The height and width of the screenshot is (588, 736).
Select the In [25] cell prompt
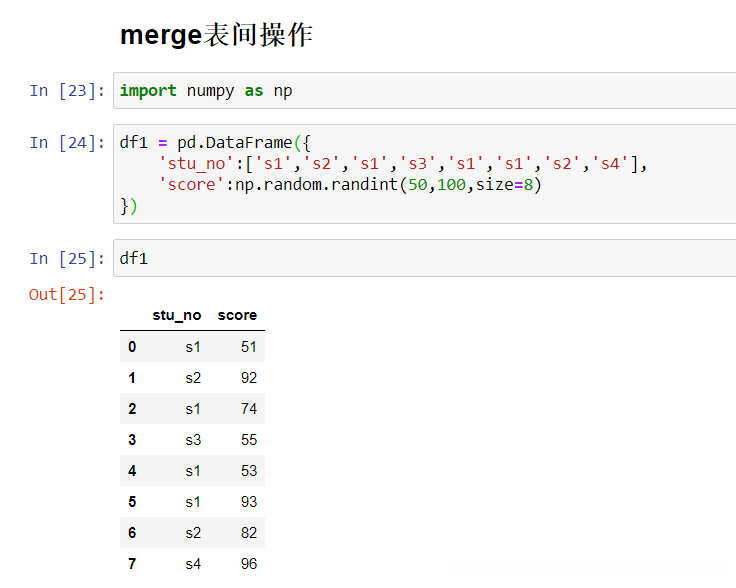pyautogui.click(x=67, y=258)
